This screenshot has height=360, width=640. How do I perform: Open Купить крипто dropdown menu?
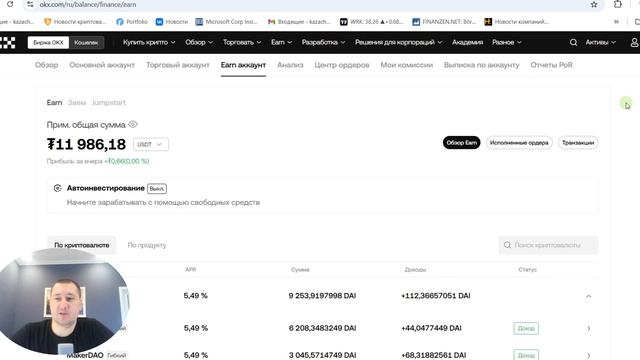click(x=149, y=42)
